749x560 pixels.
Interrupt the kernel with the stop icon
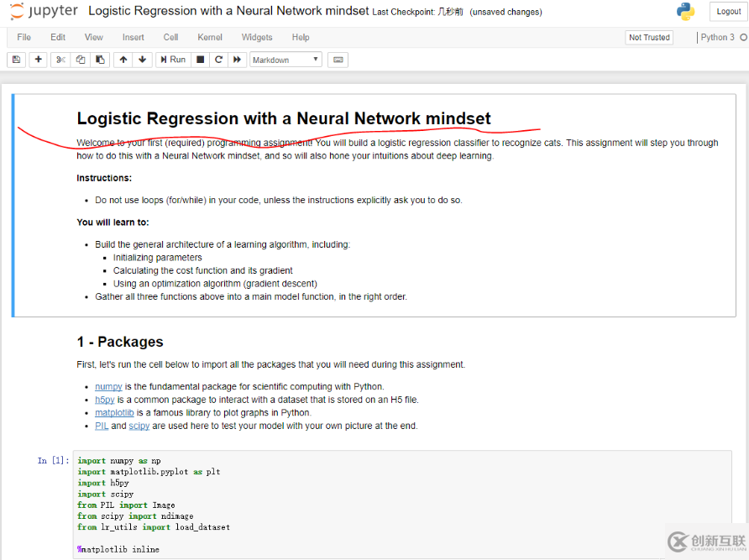coord(200,60)
